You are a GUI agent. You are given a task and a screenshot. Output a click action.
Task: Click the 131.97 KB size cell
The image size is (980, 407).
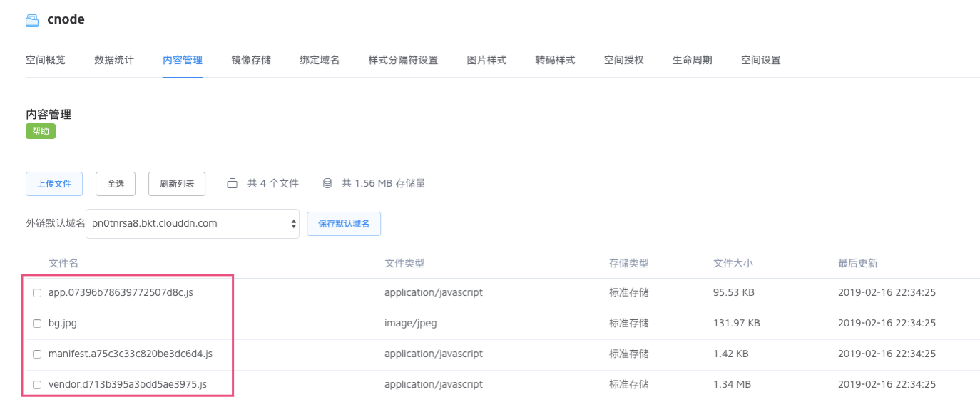tap(737, 323)
